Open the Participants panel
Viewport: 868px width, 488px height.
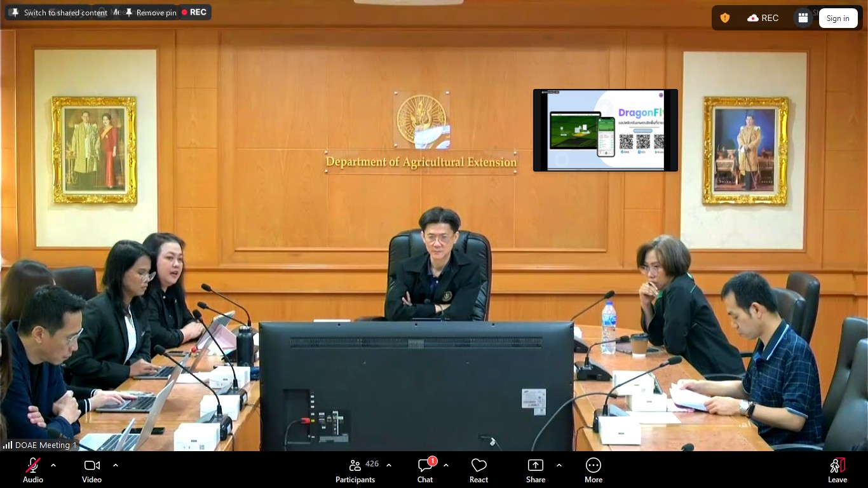coord(355,470)
